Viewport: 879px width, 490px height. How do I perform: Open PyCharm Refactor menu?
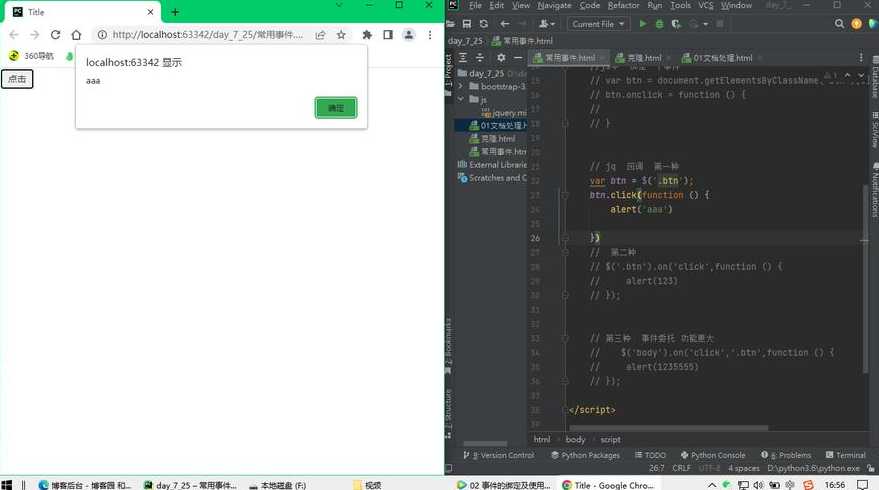tap(623, 5)
